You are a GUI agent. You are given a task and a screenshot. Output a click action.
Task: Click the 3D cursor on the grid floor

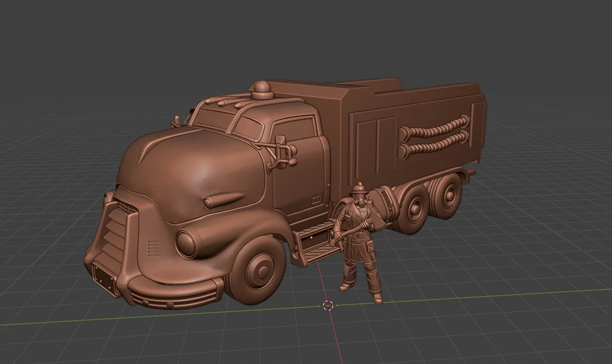tap(328, 305)
